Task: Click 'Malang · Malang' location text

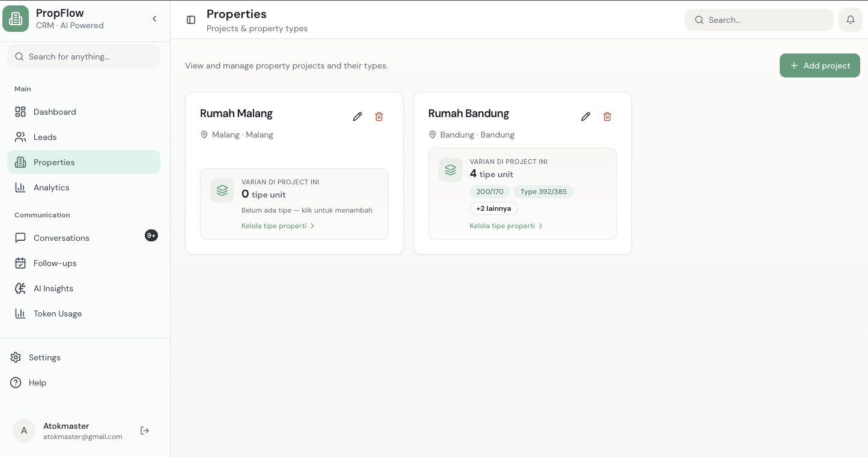Action: tap(243, 135)
